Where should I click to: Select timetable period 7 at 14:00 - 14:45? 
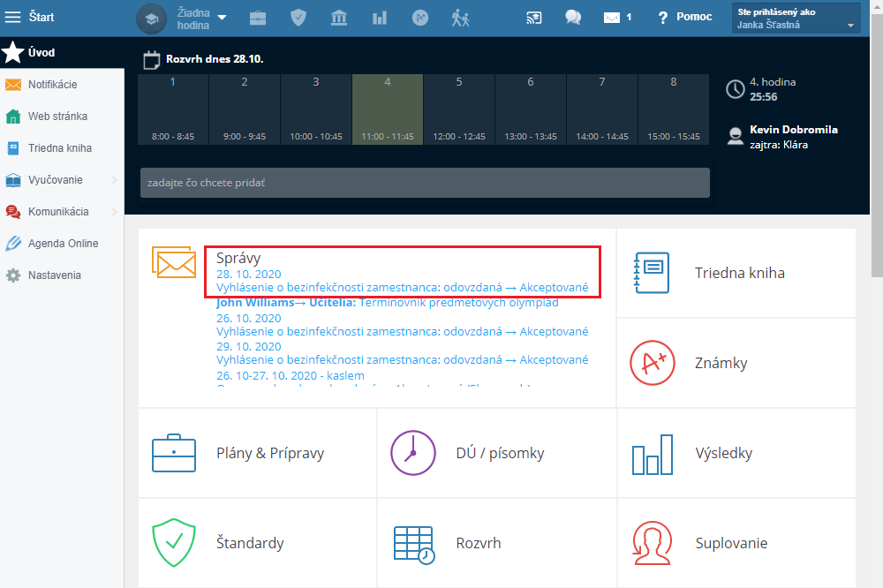(602, 109)
